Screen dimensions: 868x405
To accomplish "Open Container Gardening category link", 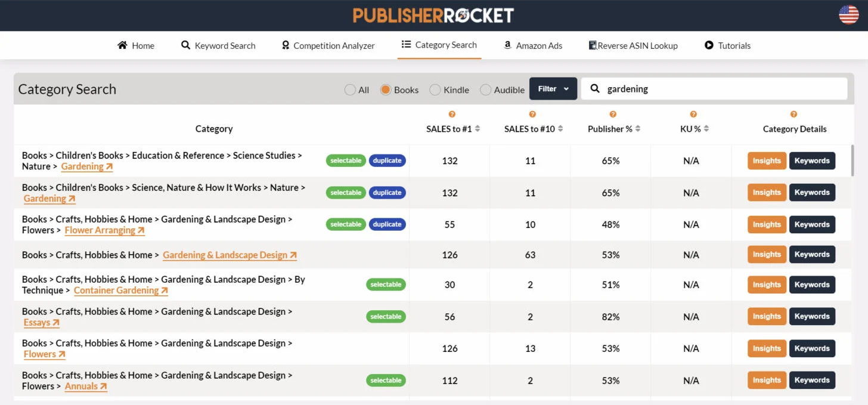I will (x=121, y=290).
